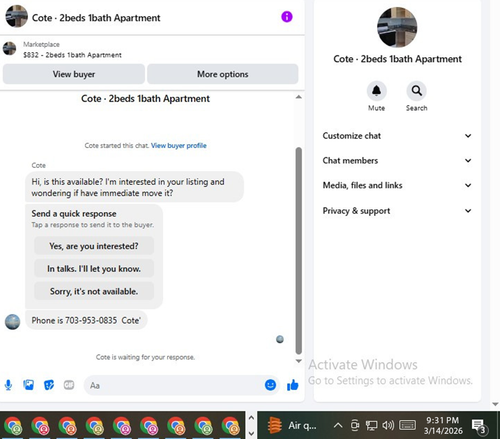Open conversation information purple icon
The width and height of the screenshot is (500, 439).
[x=287, y=16]
